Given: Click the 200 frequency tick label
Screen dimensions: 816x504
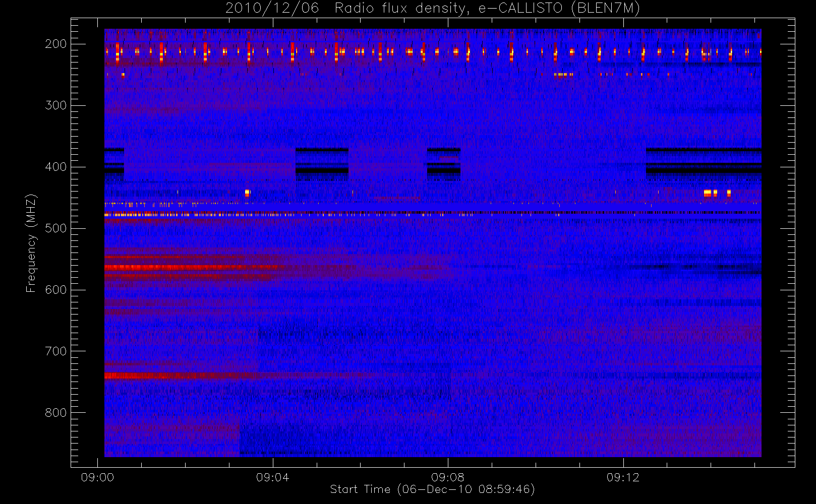Looking at the screenshot, I should coord(56,44).
